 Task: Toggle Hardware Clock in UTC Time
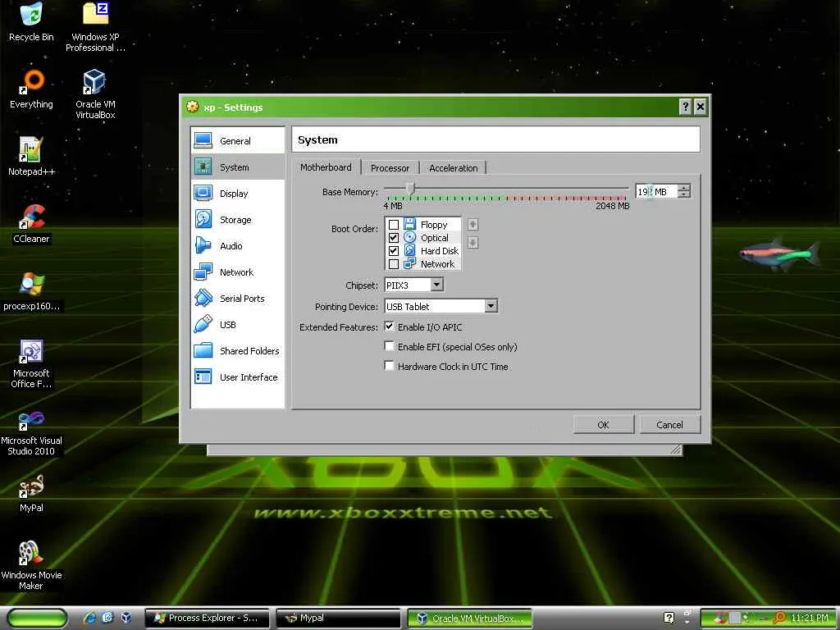pos(390,366)
